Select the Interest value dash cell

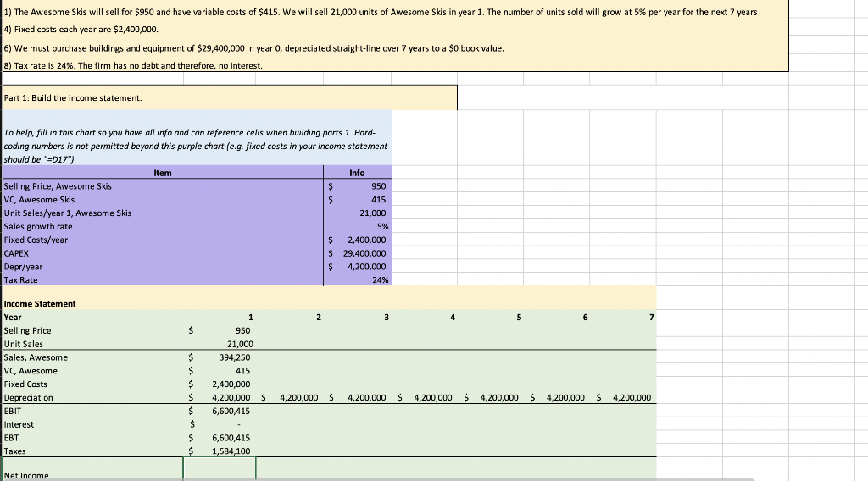click(220, 424)
